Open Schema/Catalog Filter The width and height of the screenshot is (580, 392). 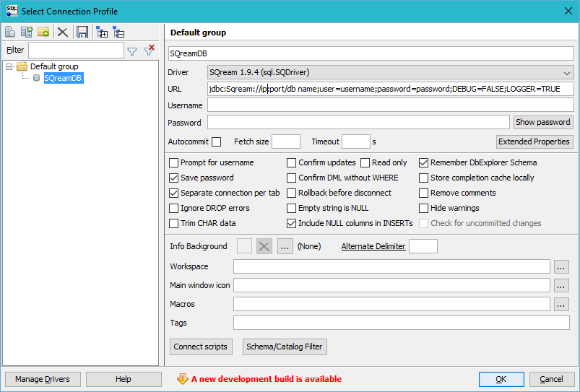(285, 347)
